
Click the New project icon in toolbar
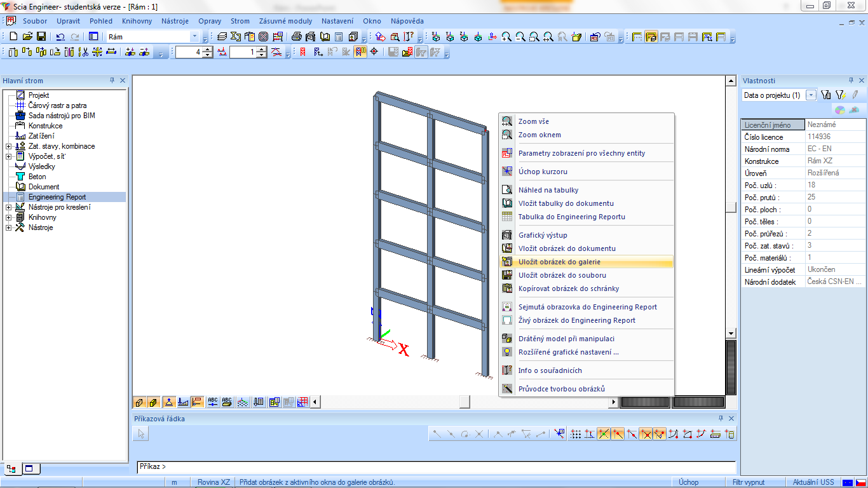[x=13, y=37]
